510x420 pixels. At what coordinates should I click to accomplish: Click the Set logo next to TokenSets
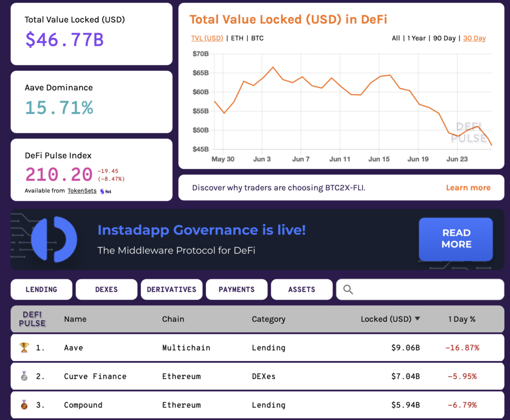coord(105,191)
